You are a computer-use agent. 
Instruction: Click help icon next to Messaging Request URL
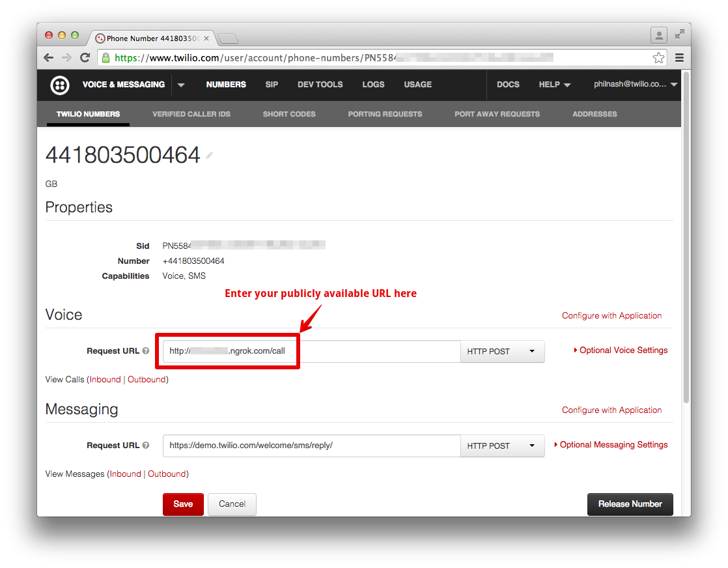pos(146,445)
